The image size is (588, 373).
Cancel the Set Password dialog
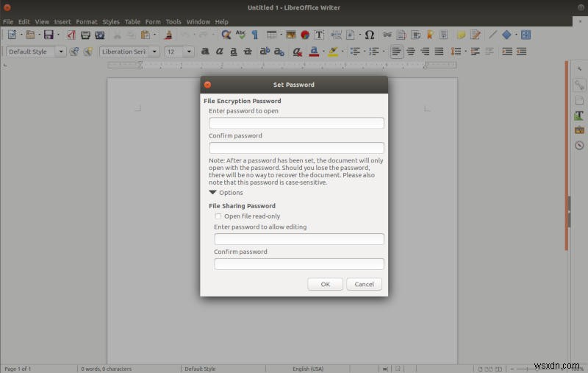coord(364,284)
